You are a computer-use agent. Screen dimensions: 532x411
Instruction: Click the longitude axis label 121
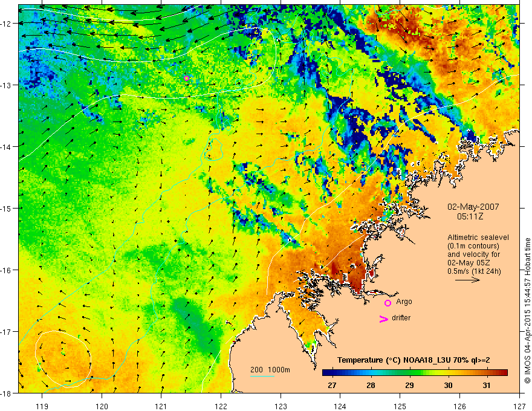[x=161, y=406]
